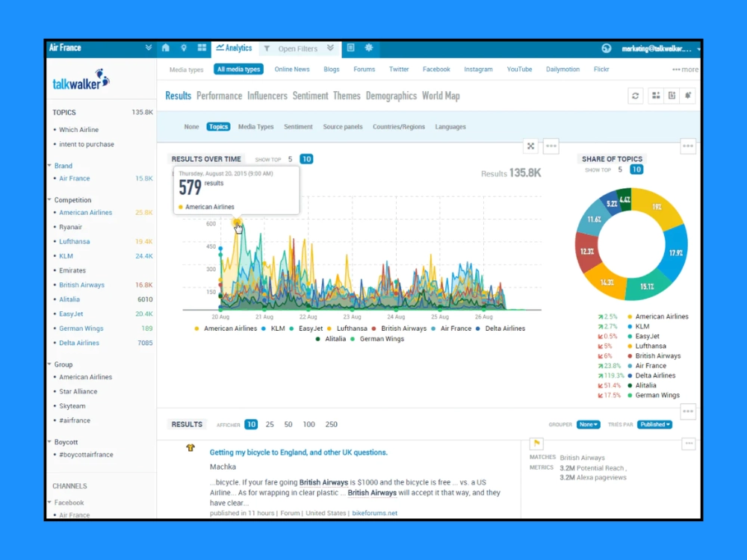Screen dimensions: 747x560
Task: Click the export report icon beside layout icon
Action: pos(672,96)
